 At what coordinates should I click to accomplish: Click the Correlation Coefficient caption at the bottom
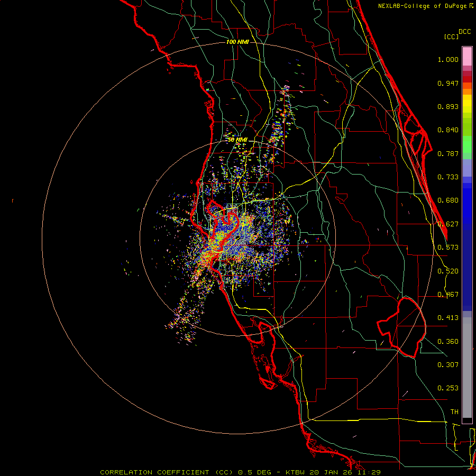point(240,472)
